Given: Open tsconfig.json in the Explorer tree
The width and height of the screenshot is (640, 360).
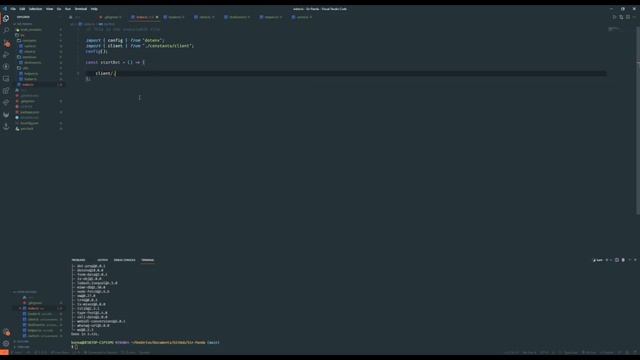Looking at the screenshot, I should point(29,123).
